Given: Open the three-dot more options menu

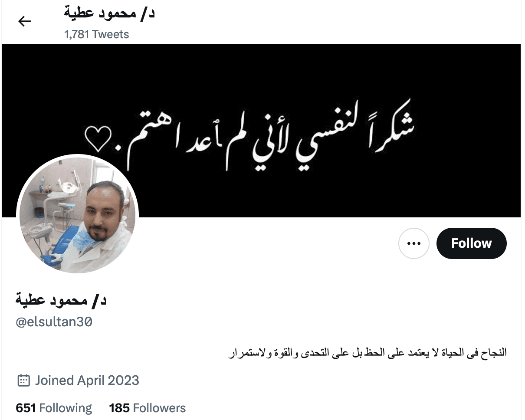Looking at the screenshot, I should (x=414, y=243).
